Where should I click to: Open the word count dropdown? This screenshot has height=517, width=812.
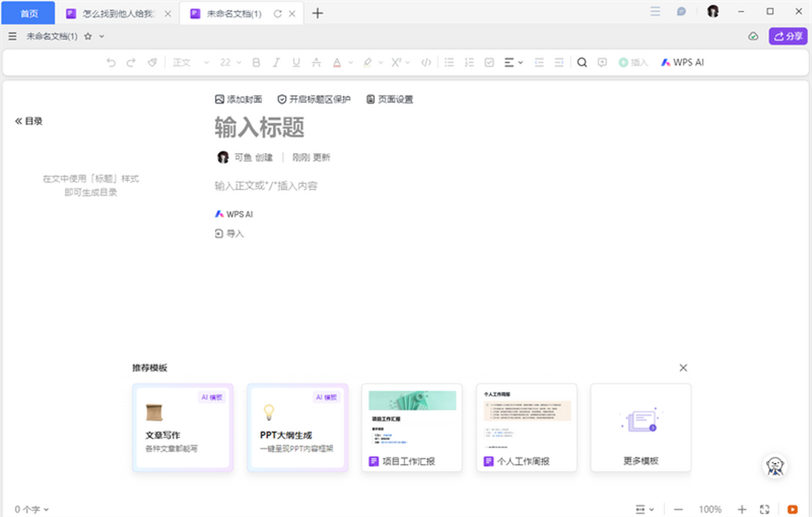point(32,510)
